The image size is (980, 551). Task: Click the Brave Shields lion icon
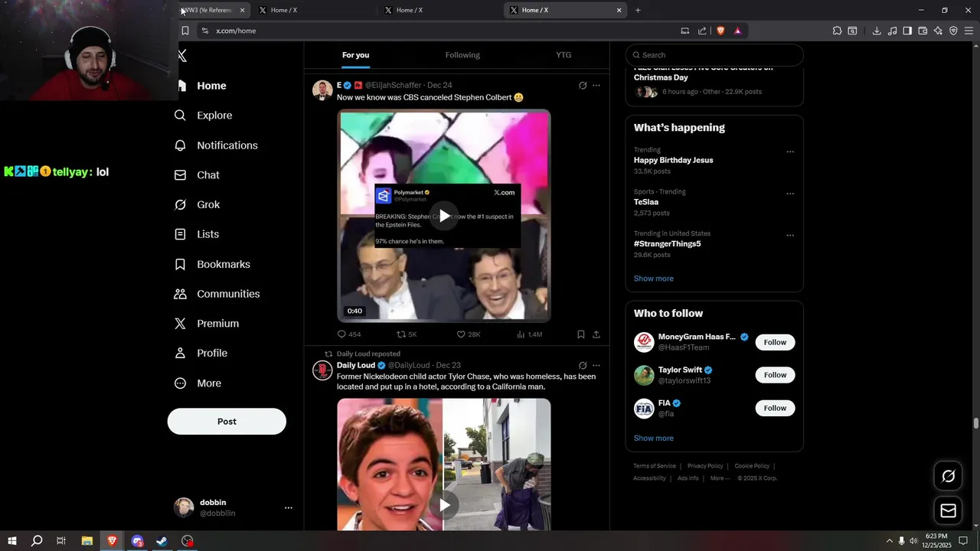tap(720, 31)
